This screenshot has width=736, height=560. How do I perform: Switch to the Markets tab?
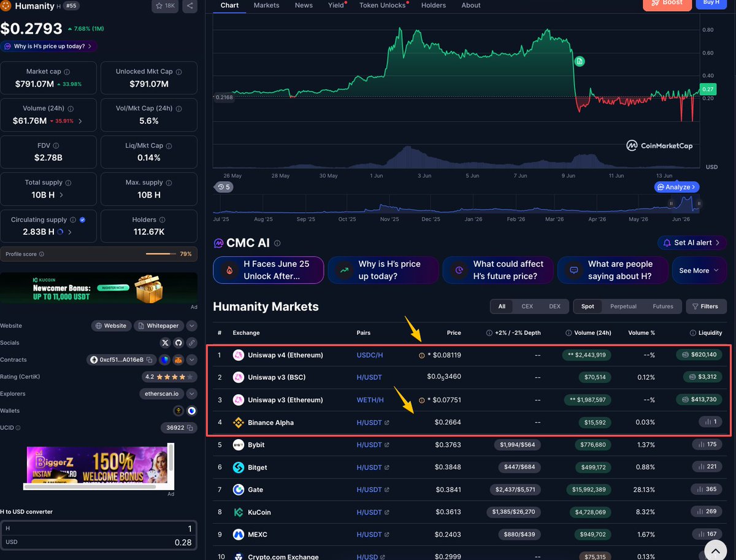(x=266, y=5)
